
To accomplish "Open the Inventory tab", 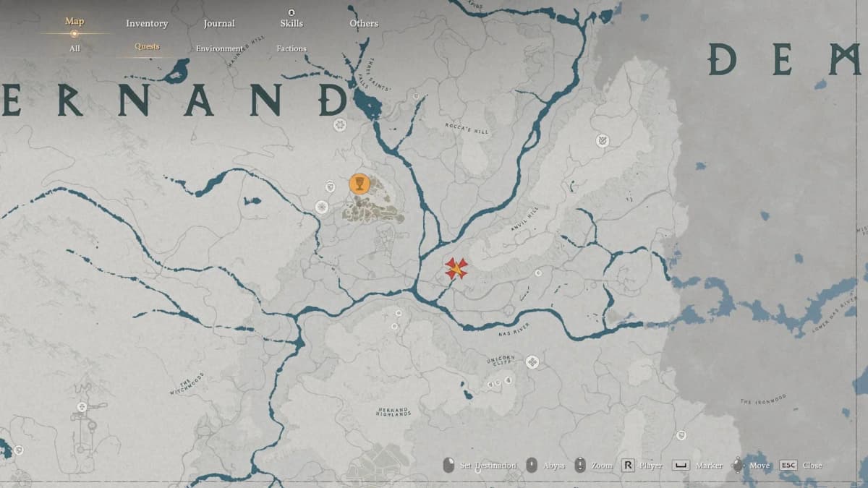I will (147, 23).
